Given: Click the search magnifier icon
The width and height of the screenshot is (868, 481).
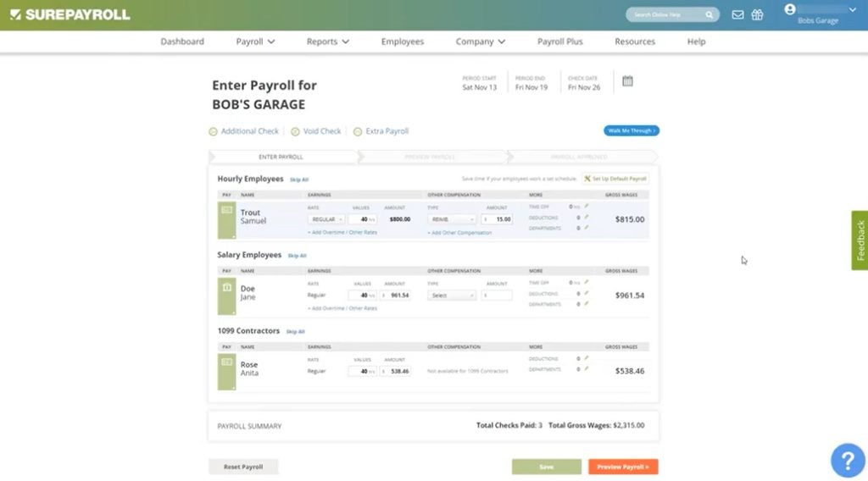Looking at the screenshot, I should pos(709,15).
